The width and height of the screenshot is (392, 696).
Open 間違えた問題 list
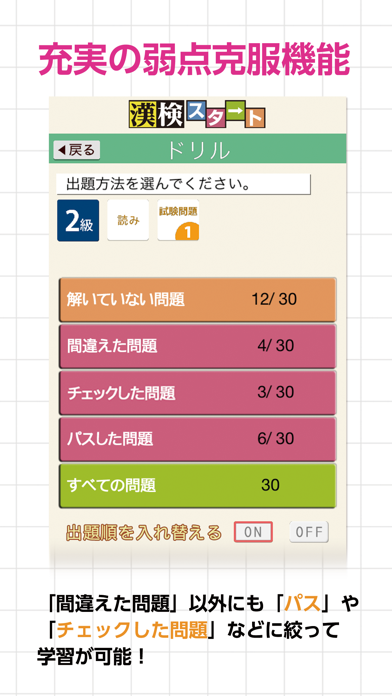pos(198,346)
